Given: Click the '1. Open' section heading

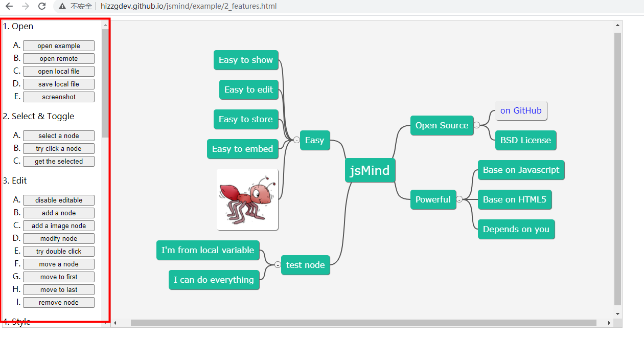Looking at the screenshot, I should [18, 26].
